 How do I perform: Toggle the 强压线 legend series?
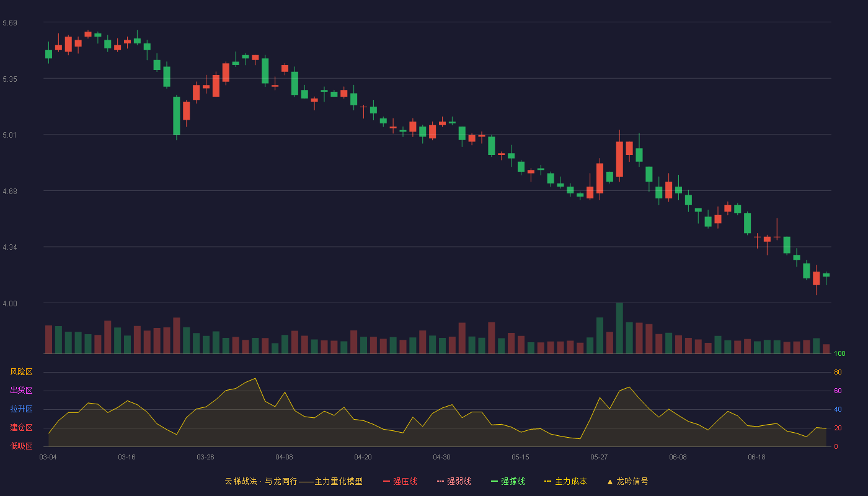400,481
